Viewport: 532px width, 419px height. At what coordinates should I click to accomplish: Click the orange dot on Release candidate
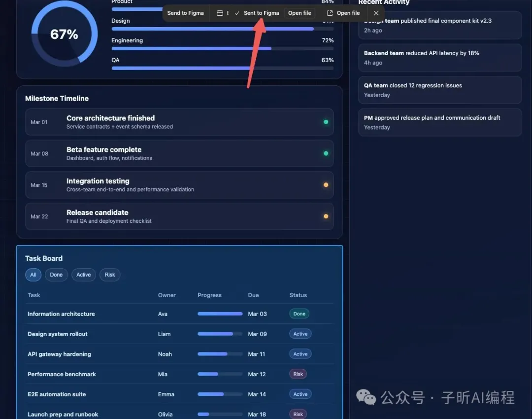point(326,216)
